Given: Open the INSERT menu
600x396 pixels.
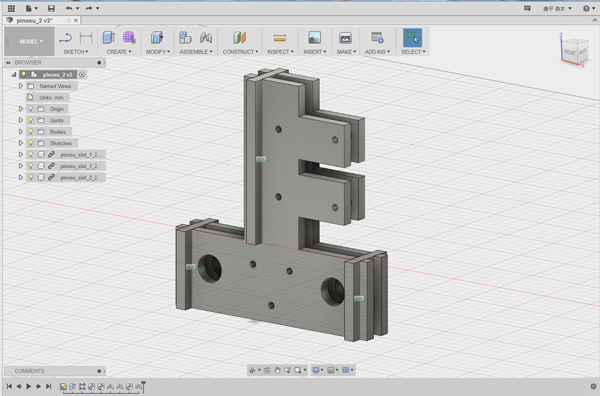Looking at the screenshot, I should click(x=315, y=52).
